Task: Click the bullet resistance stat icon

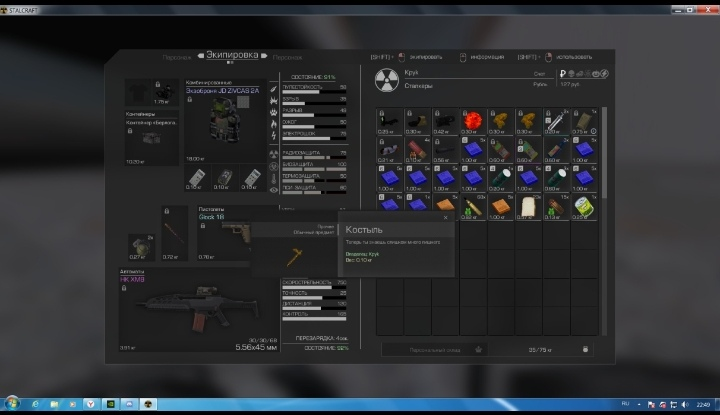Action: 274,89
